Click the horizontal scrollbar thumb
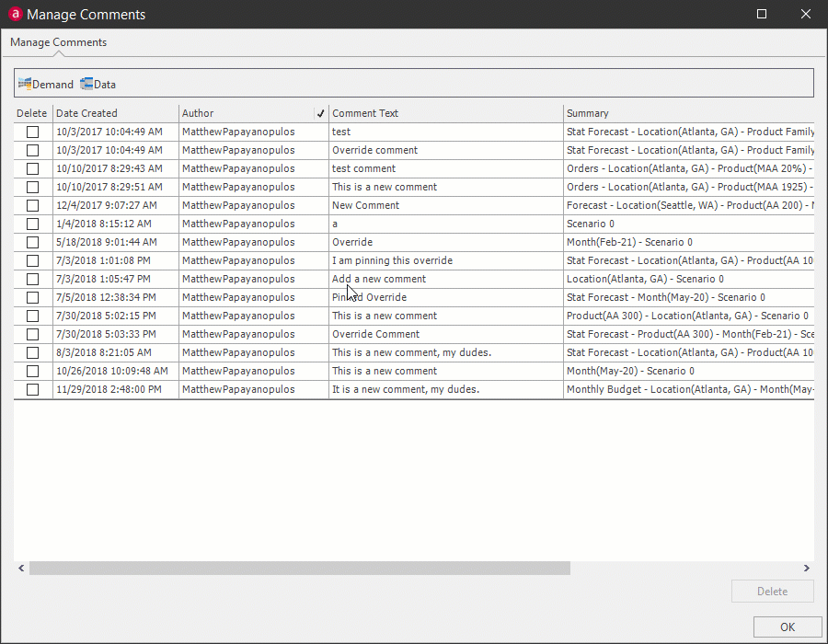The height and width of the screenshot is (644, 828). [x=299, y=568]
